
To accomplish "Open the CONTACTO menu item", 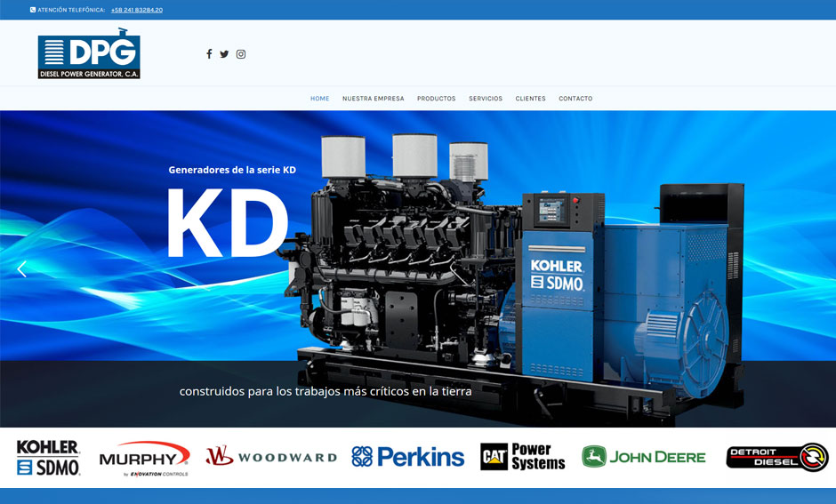I will [575, 99].
